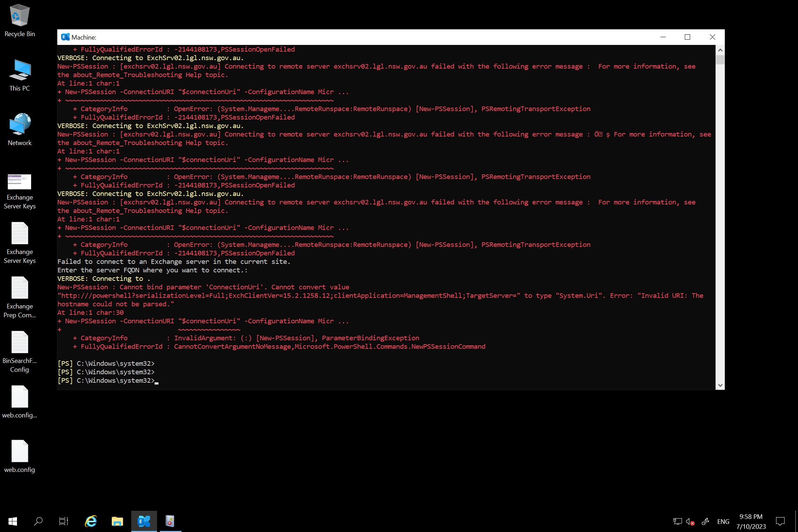Image resolution: width=798 pixels, height=532 pixels.
Task: Select the bottom web.config file icon
Action: [x=19, y=451]
